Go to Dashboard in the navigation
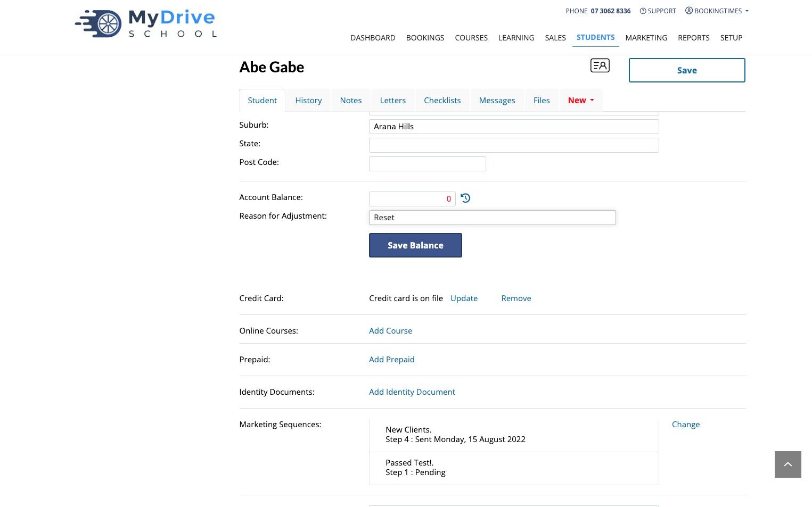Viewport: 812px width, 507px height. click(373, 38)
